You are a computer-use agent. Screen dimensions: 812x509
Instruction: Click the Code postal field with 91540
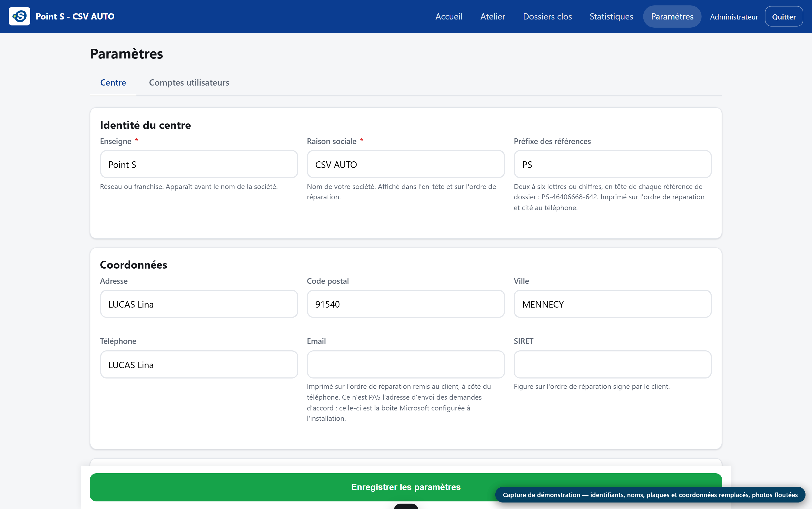(x=405, y=304)
